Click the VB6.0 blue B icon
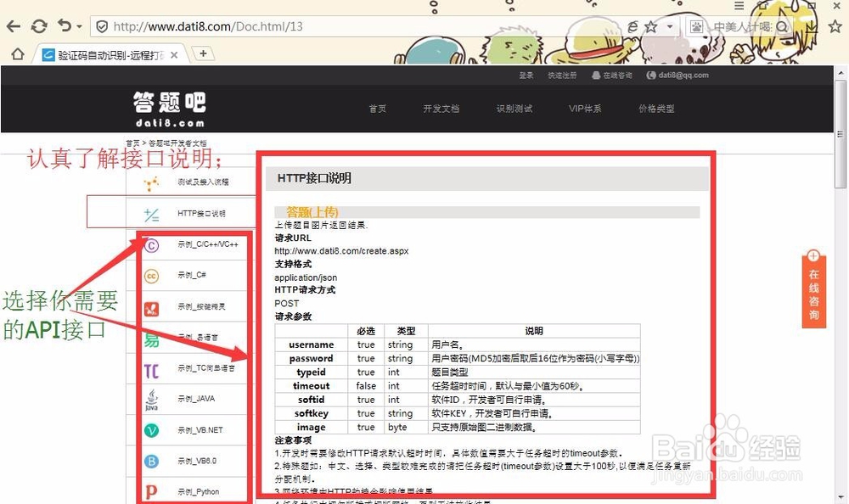This screenshot has height=504, width=849. click(x=151, y=462)
